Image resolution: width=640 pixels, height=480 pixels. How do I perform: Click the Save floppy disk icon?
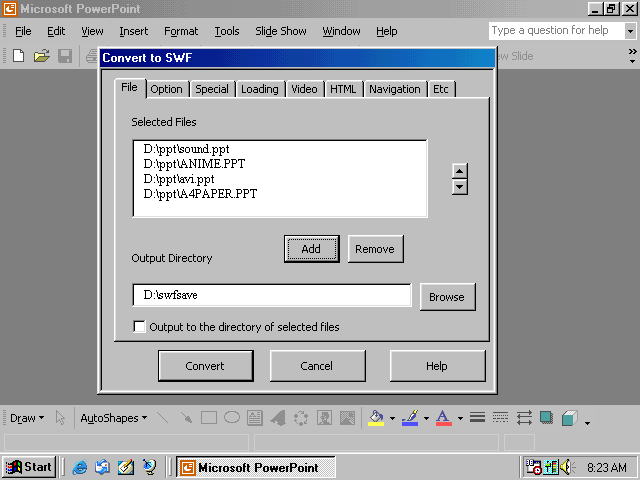point(65,56)
